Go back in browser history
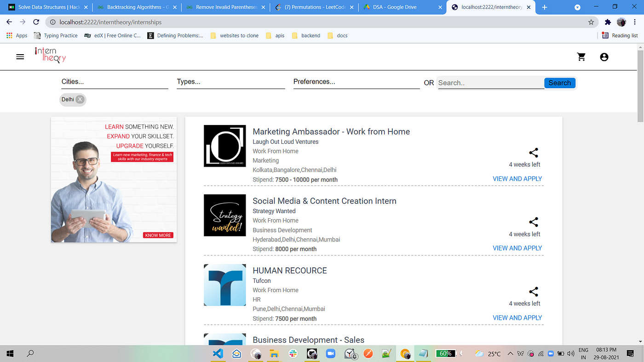 coord(9,22)
